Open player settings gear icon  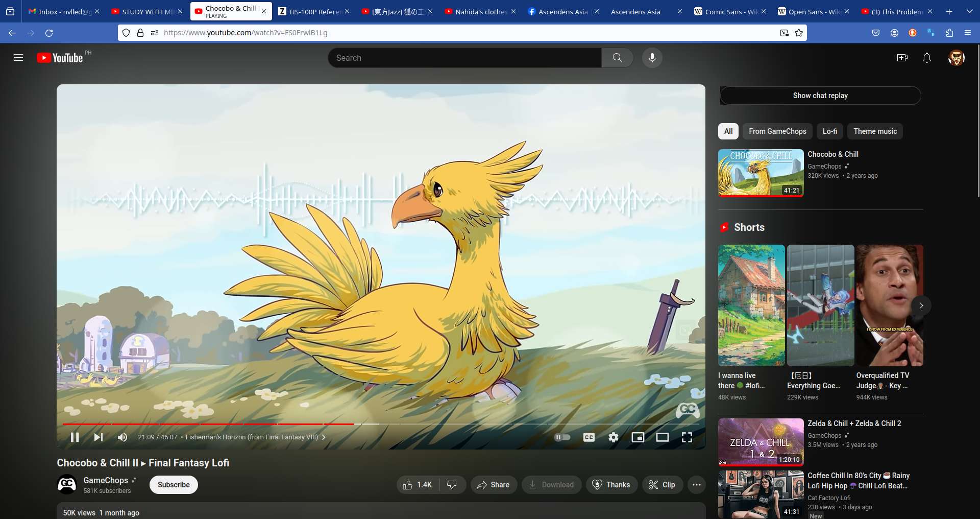coord(614,437)
